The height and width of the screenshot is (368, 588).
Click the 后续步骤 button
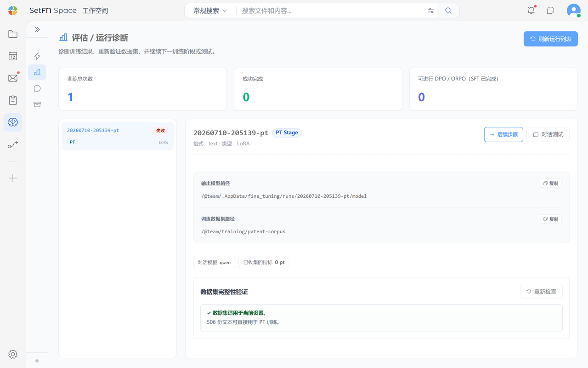[503, 134]
